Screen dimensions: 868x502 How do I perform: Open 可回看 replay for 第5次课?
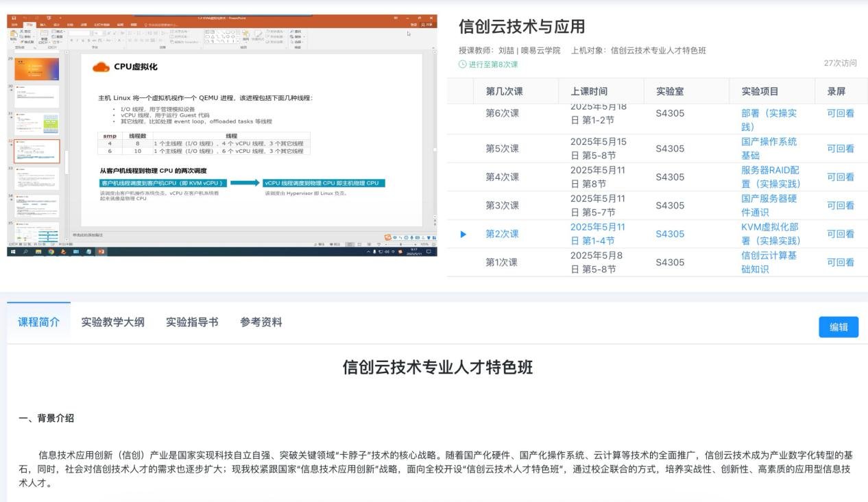point(840,148)
